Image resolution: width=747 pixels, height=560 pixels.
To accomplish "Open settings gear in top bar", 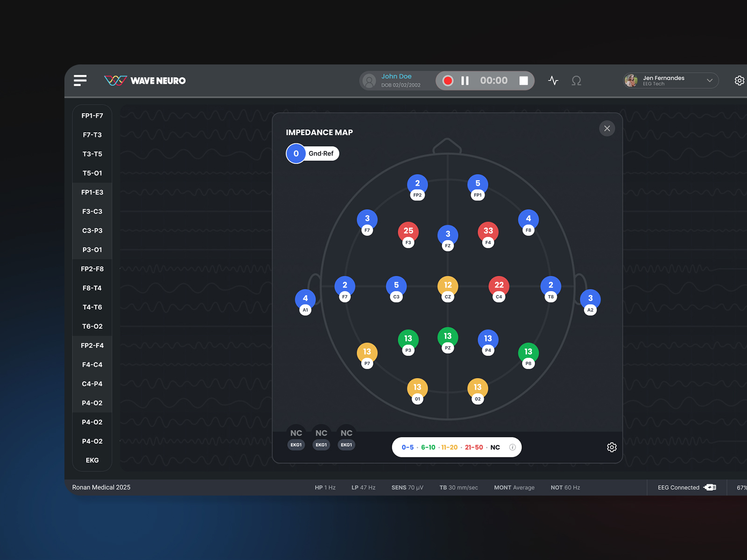I will point(740,81).
